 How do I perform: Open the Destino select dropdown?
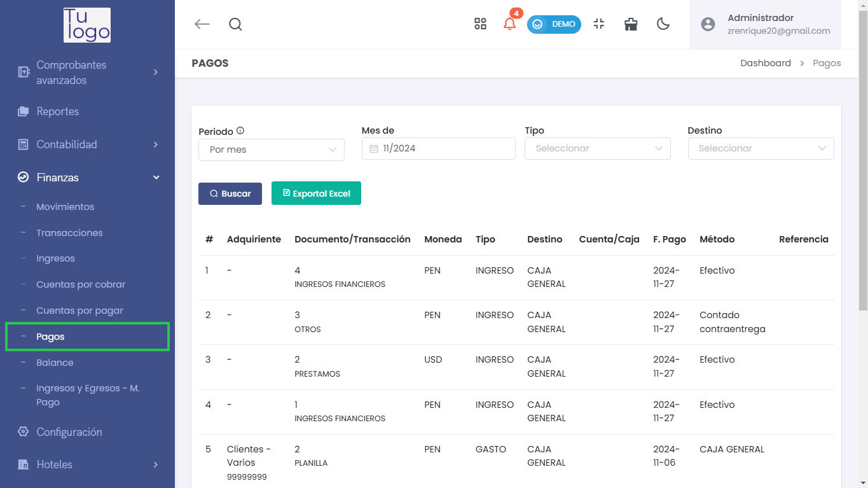tap(761, 148)
